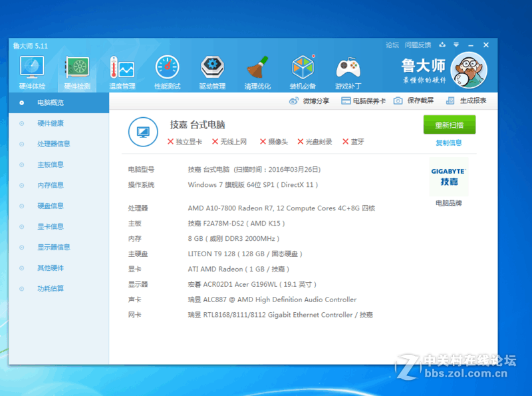This screenshot has width=532, height=396.
Task: Click 复制信息 copy info link
Action: click(448, 142)
